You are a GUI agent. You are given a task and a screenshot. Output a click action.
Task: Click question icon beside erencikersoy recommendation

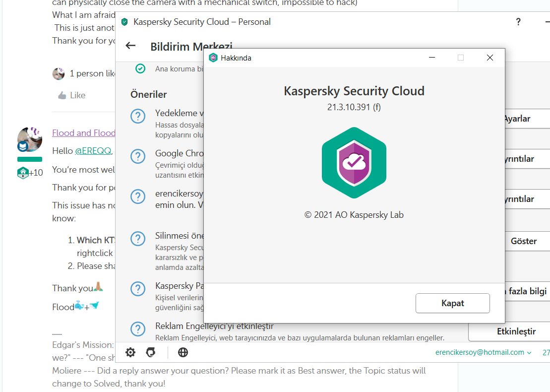[138, 196]
